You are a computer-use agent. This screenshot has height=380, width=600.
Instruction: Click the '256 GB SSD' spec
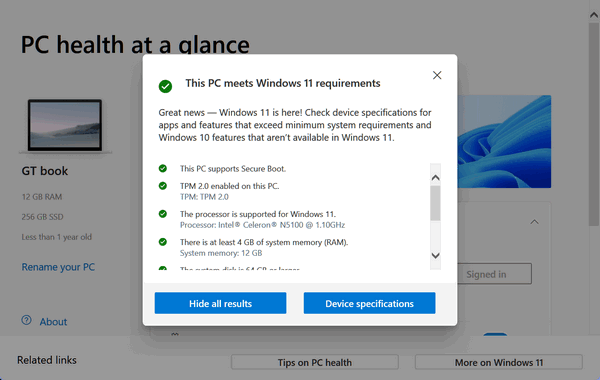(x=42, y=217)
